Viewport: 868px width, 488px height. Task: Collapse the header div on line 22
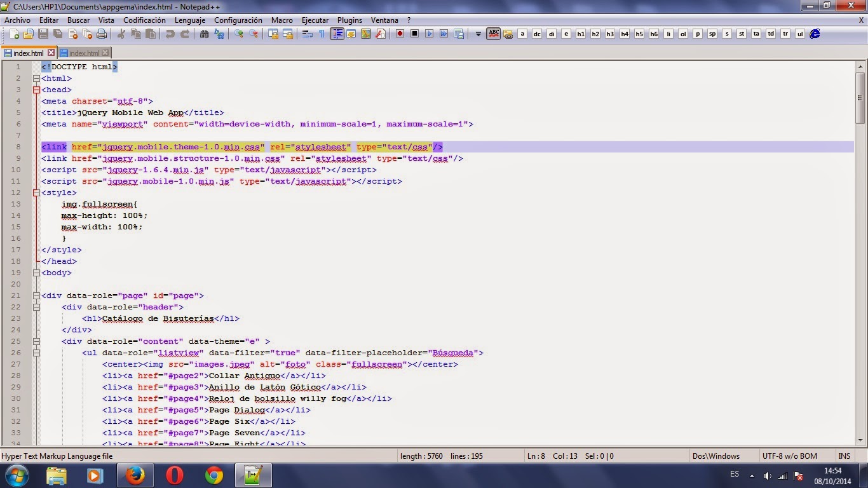(36, 308)
